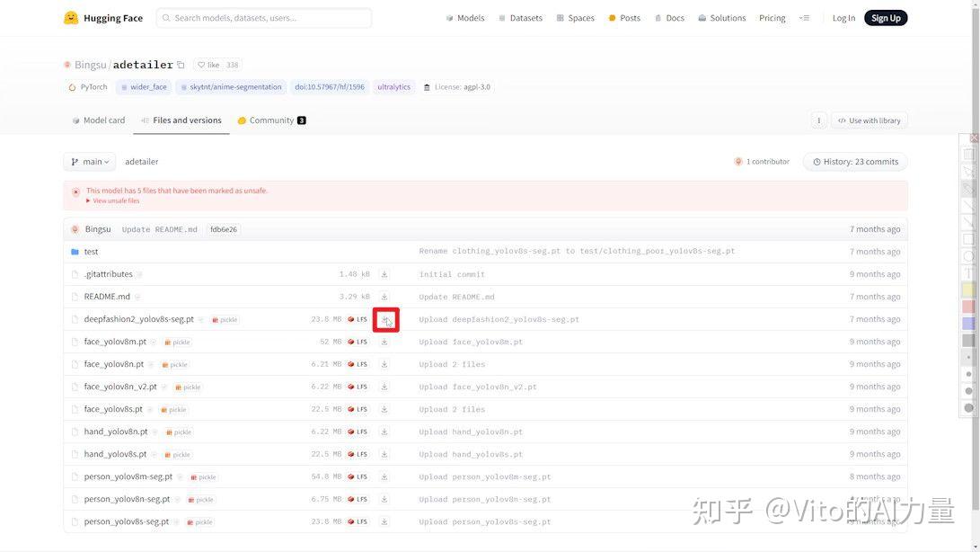Open Docs in the top navigation
Screen dimensions: 980x552
pyautogui.click(x=669, y=18)
